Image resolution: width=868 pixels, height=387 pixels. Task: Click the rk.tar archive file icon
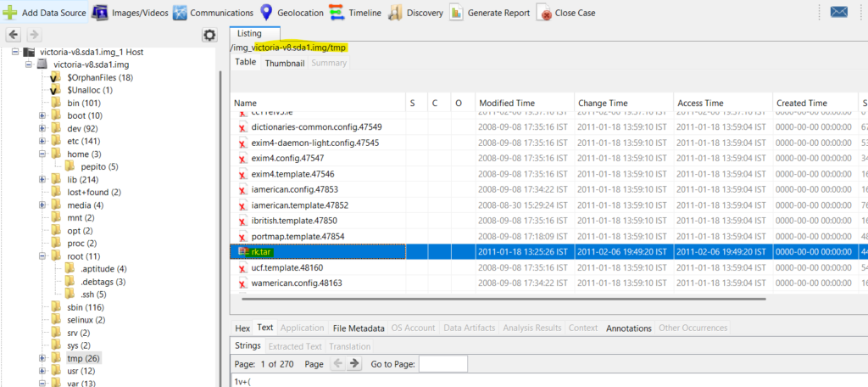coord(243,252)
